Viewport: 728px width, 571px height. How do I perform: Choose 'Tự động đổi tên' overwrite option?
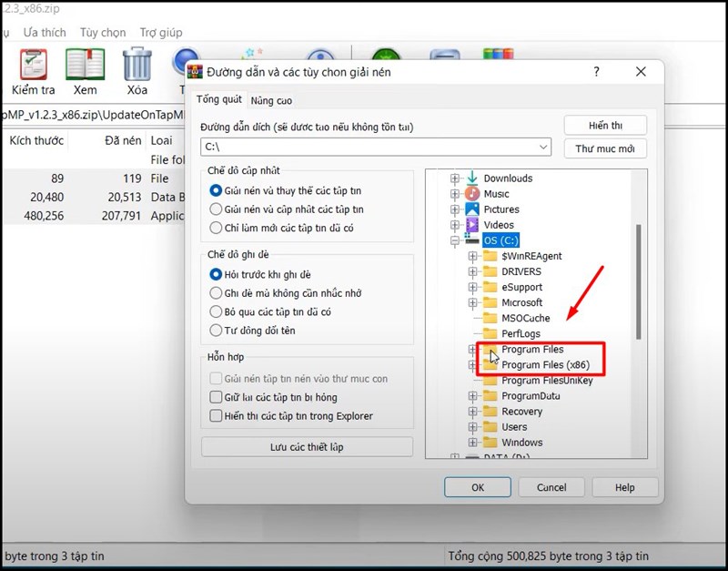click(217, 330)
